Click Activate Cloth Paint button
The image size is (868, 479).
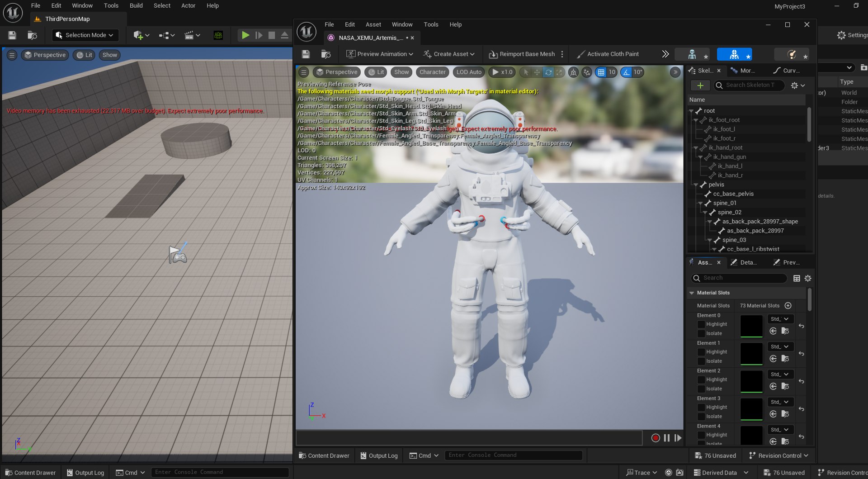pos(608,54)
